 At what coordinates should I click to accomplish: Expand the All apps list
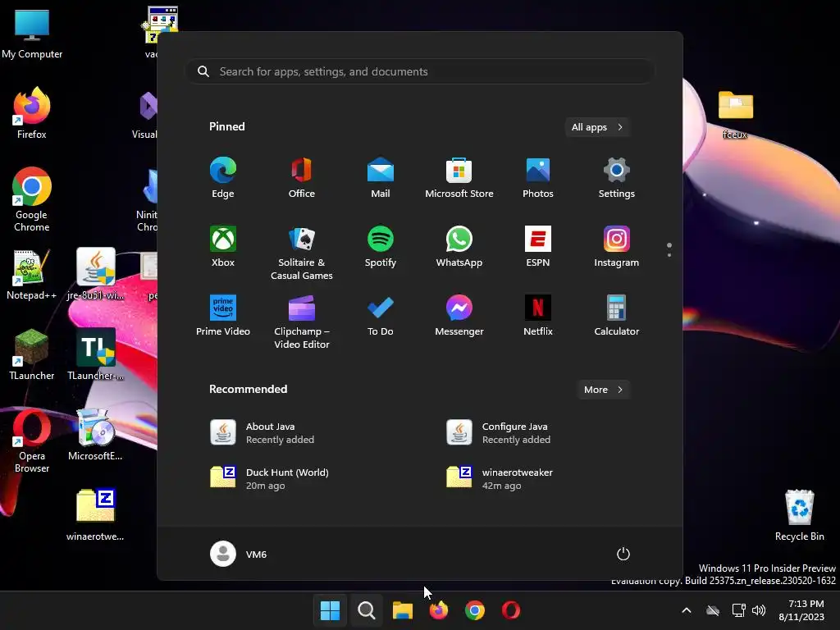click(x=597, y=127)
